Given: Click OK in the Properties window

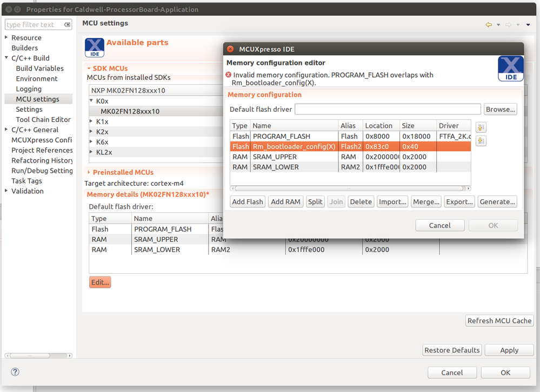Looking at the screenshot, I should click(x=505, y=373).
